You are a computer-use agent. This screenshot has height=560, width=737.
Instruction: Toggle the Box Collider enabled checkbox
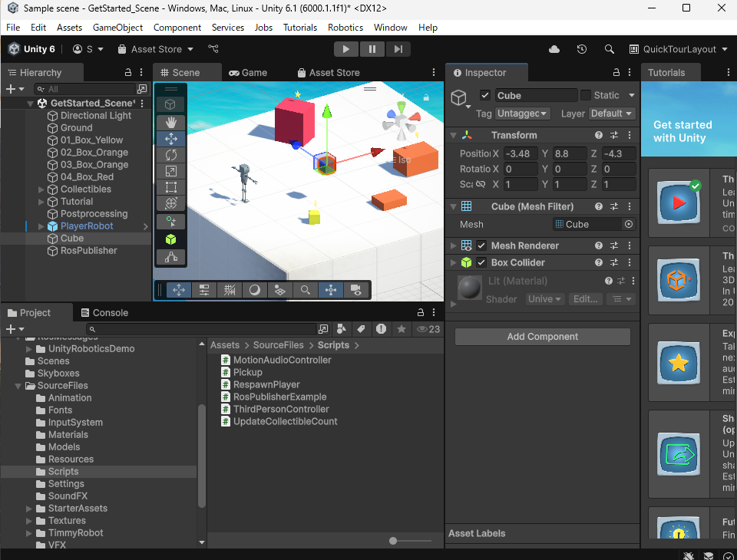(x=481, y=262)
